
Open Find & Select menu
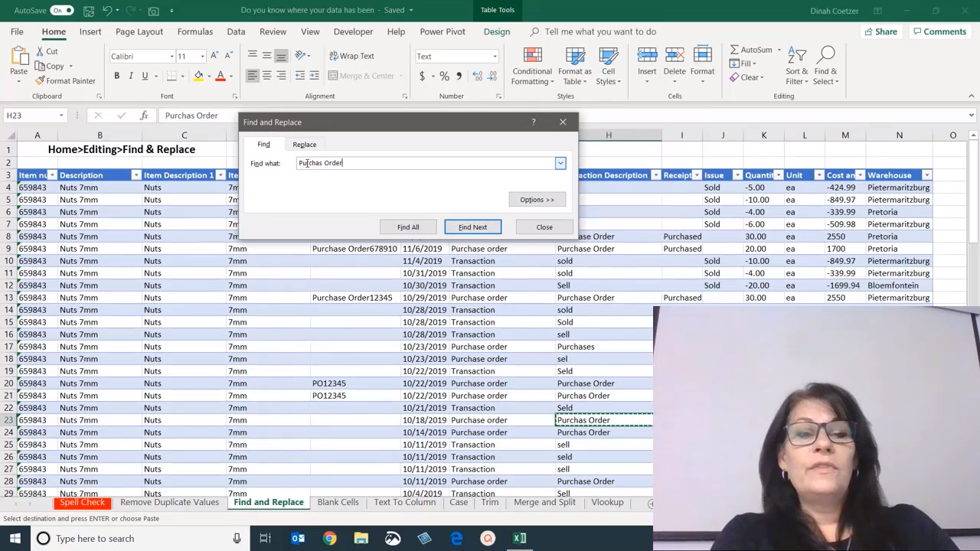[x=825, y=67]
